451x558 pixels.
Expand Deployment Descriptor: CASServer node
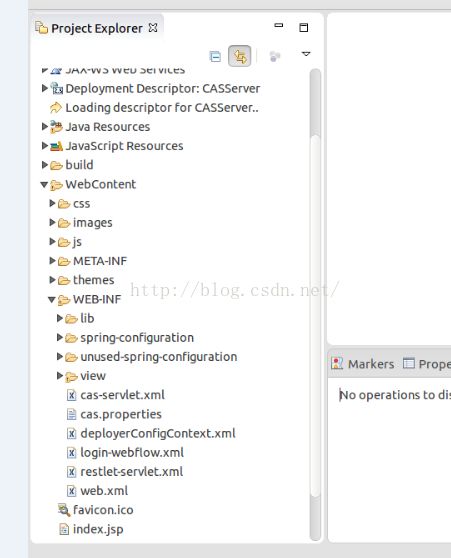44,88
